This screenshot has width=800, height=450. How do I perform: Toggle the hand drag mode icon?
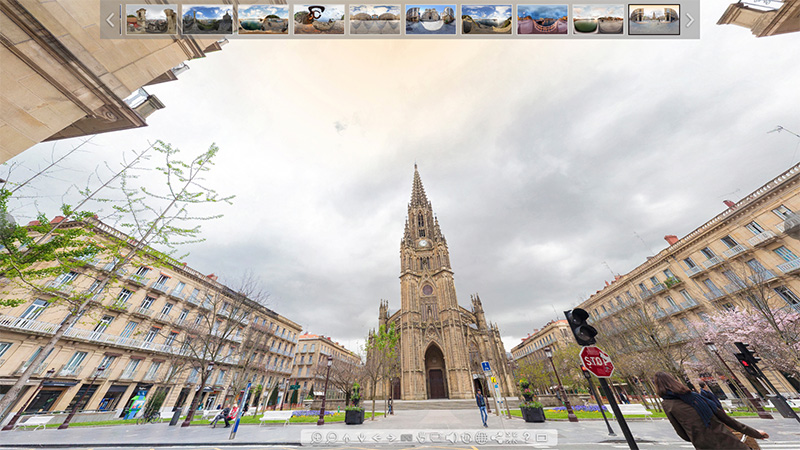click(x=421, y=438)
